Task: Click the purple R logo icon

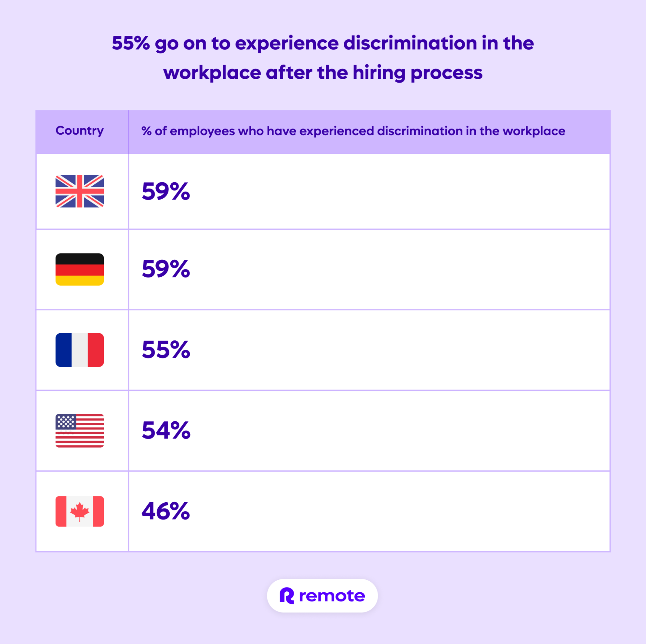Action: (287, 596)
